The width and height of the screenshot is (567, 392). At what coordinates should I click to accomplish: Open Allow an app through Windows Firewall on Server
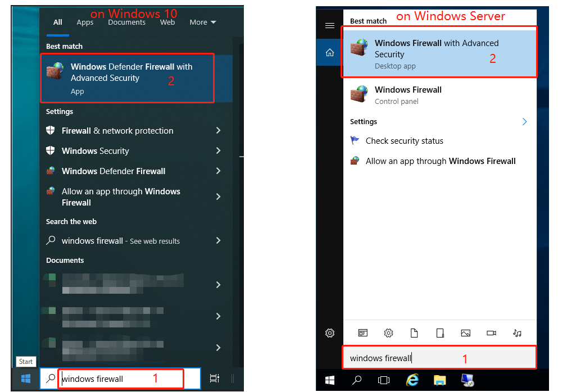click(439, 161)
